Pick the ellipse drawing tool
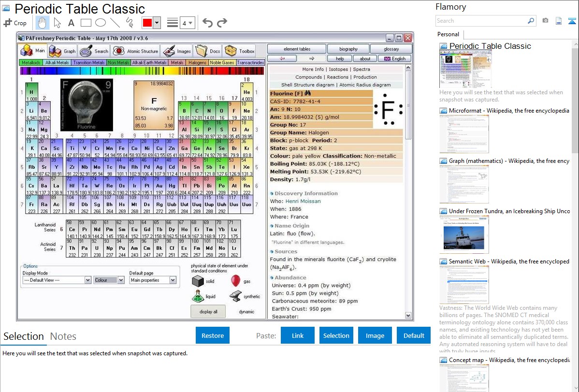Screen dimensions: 579x392 101,23
